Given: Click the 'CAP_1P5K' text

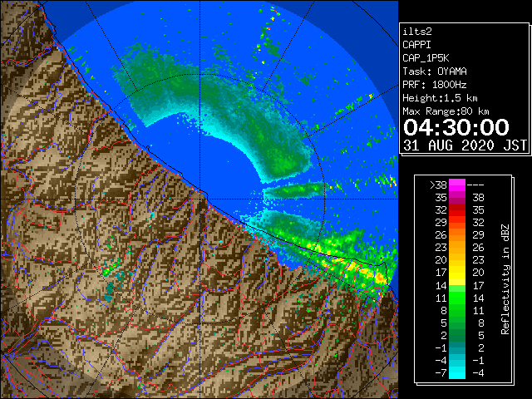Looking at the screenshot, I should click(x=426, y=58).
